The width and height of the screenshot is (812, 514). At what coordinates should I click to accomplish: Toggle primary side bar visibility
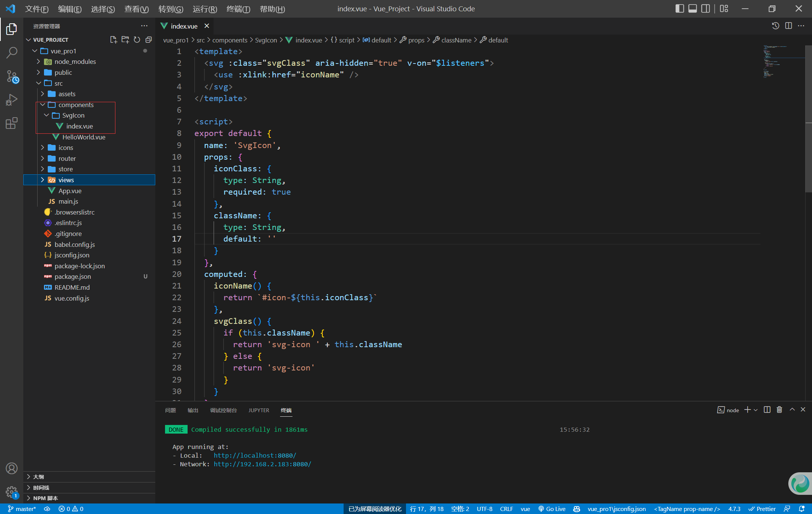(680, 9)
